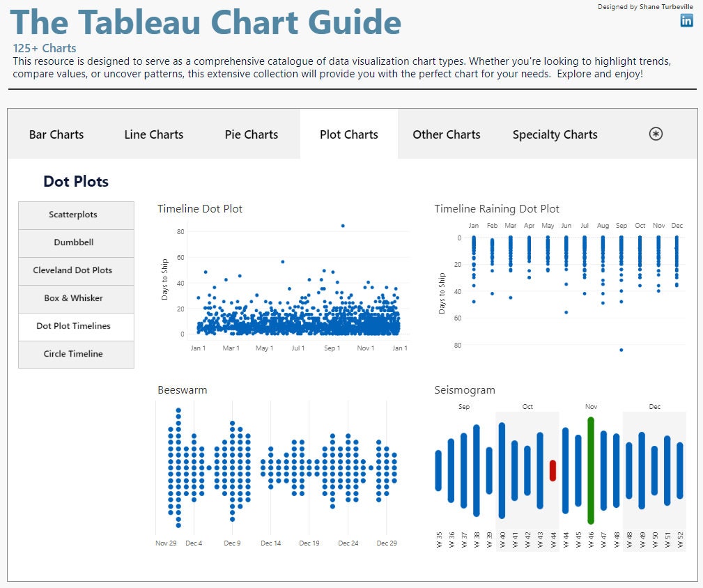Switch to the Other Charts tab
This screenshot has width=703, height=588.
[446, 134]
